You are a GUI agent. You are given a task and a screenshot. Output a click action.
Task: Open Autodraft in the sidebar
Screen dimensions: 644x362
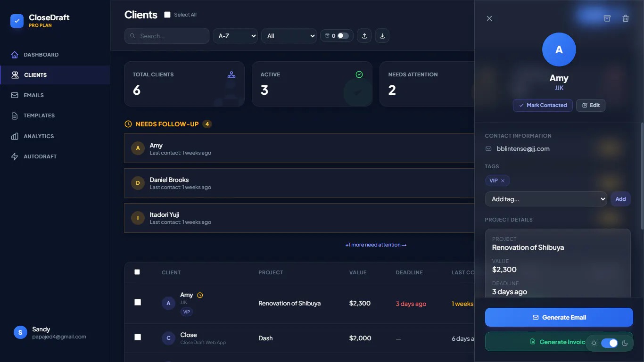pyautogui.click(x=55, y=156)
